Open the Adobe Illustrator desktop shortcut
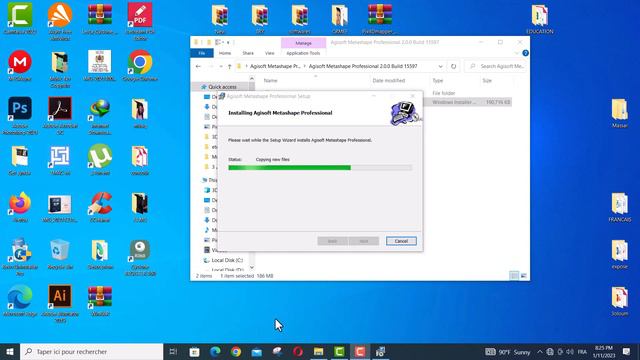The height and width of the screenshot is (360, 640). tap(60, 304)
